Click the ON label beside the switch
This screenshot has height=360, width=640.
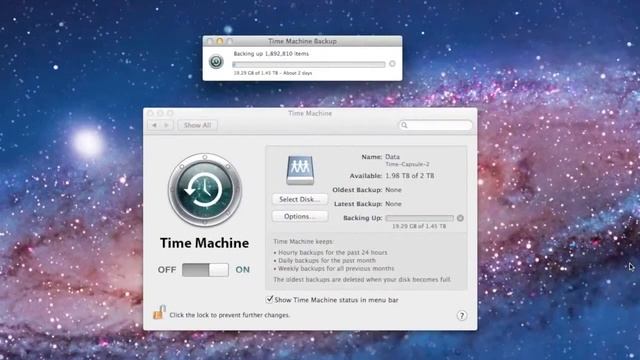click(x=242, y=270)
